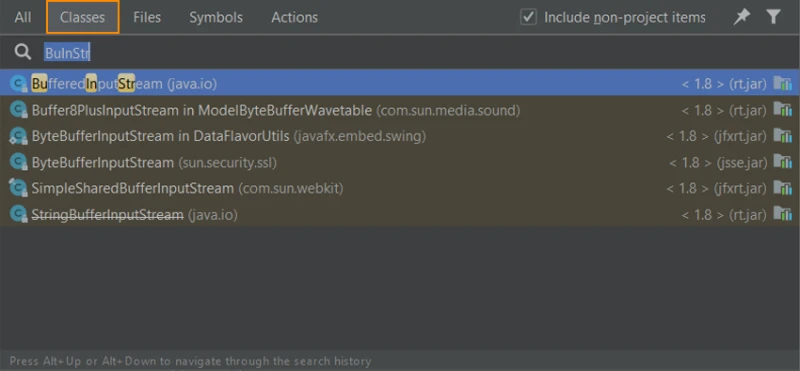This screenshot has height=371, width=800.
Task: Switch to the All tab
Action: click(x=23, y=17)
